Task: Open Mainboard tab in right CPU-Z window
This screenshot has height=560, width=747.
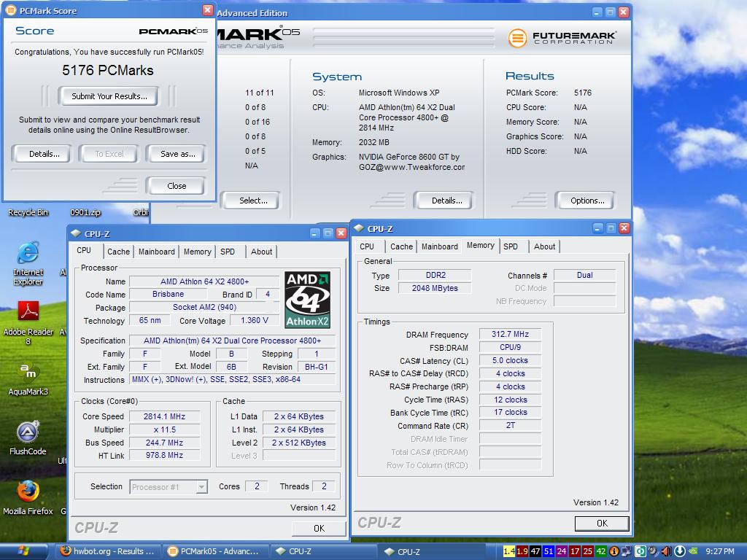Action: tap(440, 246)
